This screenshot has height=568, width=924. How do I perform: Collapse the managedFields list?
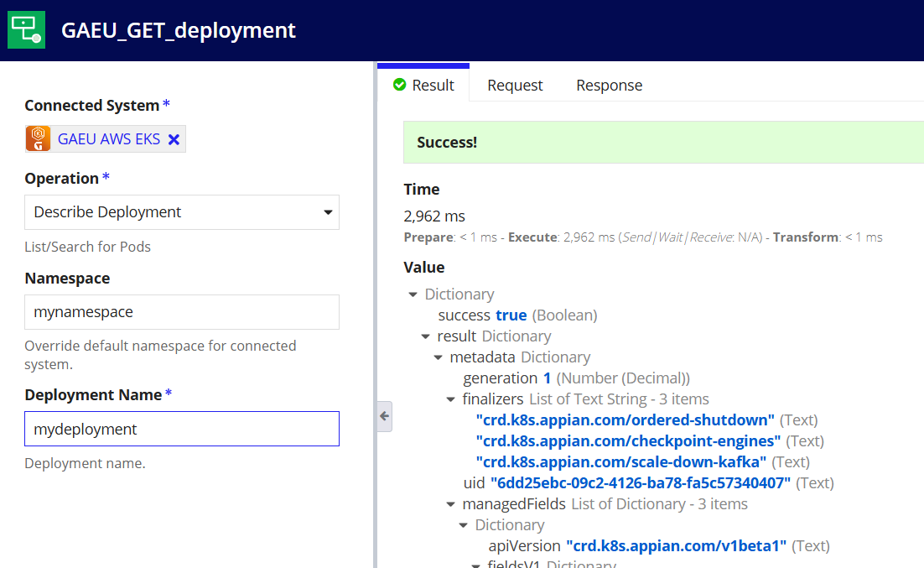click(x=451, y=504)
